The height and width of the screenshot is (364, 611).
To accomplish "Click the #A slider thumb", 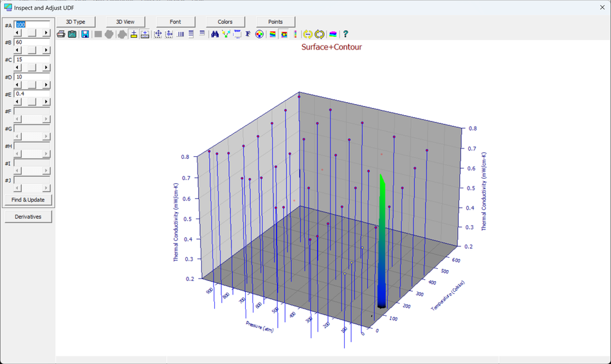I will (32, 33).
